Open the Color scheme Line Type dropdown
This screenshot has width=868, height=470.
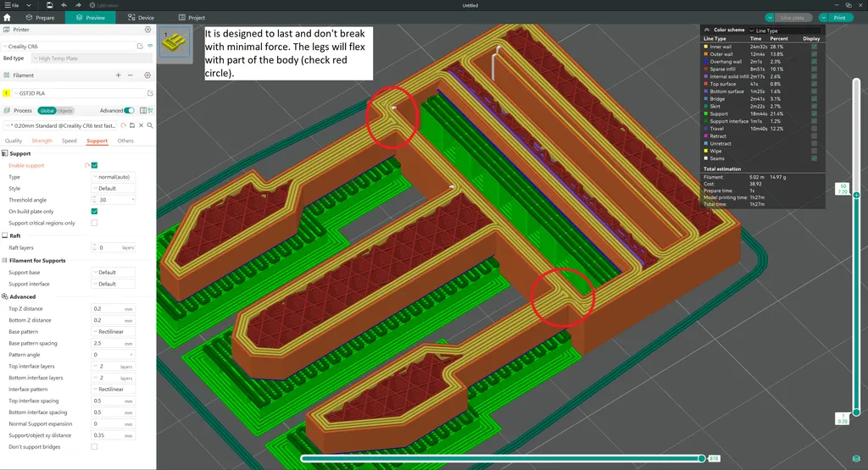pyautogui.click(x=786, y=30)
